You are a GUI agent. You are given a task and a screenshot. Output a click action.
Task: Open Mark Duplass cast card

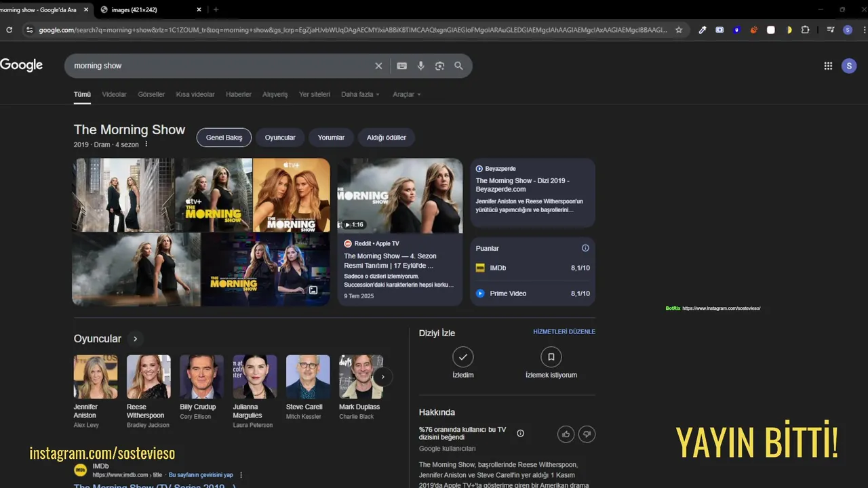[x=360, y=388]
